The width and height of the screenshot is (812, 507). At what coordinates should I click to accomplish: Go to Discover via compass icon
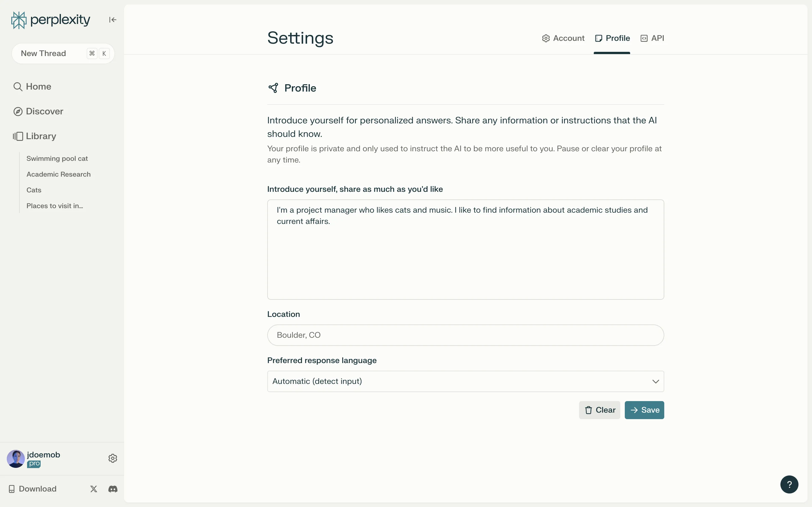click(x=18, y=111)
